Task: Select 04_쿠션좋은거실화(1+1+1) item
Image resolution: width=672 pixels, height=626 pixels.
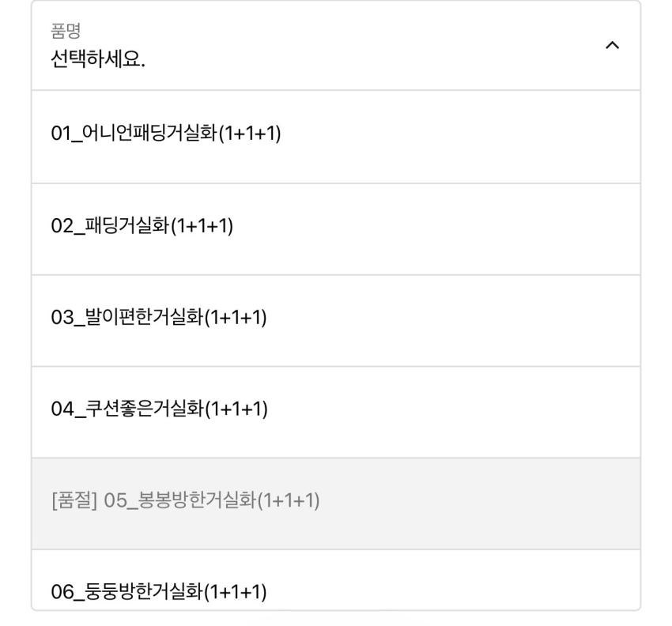Action: [157, 409]
